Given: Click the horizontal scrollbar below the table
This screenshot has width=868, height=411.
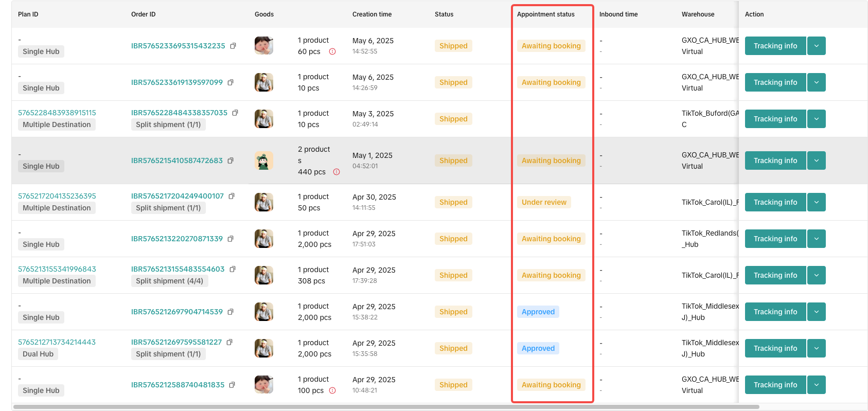Looking at the screenshot, I should pos(386,407).
